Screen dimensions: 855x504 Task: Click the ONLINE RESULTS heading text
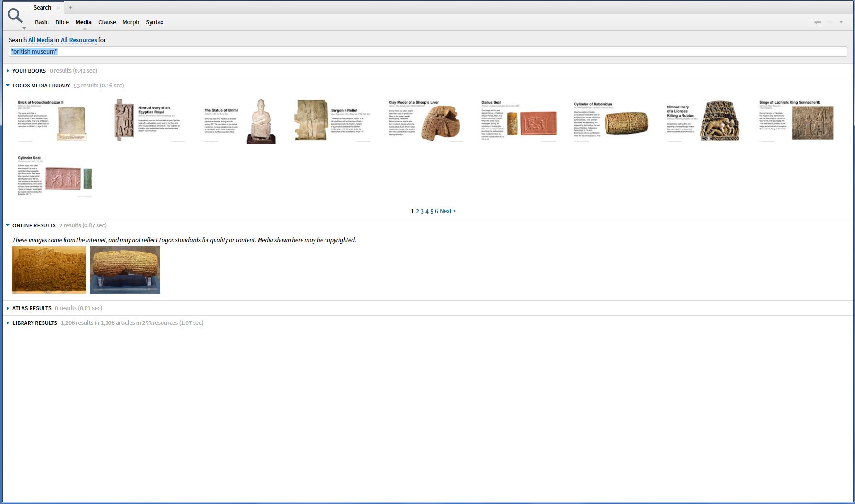34,225
